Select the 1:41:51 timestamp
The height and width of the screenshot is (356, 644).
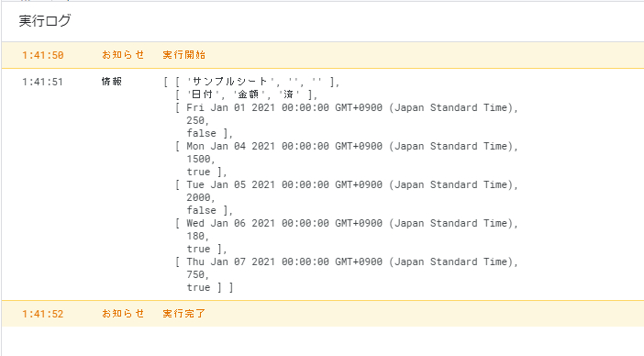tap(43, 82)
